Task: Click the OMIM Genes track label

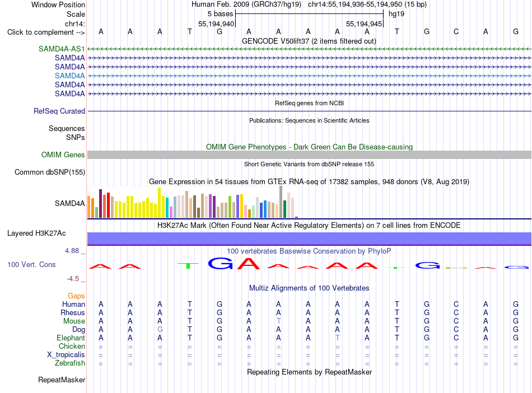Action: [63, 155]
